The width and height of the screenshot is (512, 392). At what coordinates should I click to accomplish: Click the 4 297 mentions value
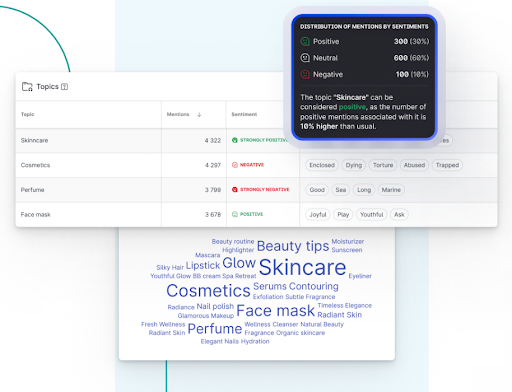pos(213,165)
